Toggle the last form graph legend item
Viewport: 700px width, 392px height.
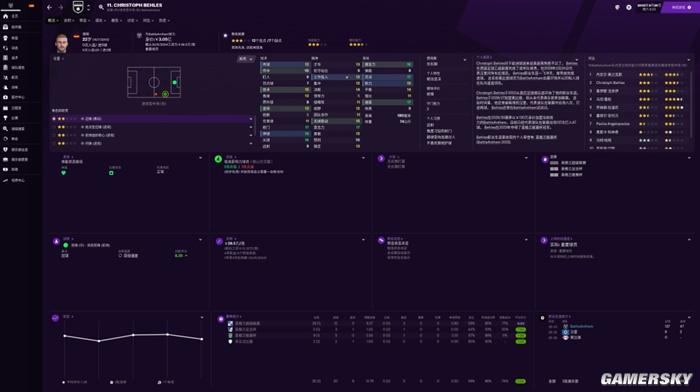pos(166,382)
